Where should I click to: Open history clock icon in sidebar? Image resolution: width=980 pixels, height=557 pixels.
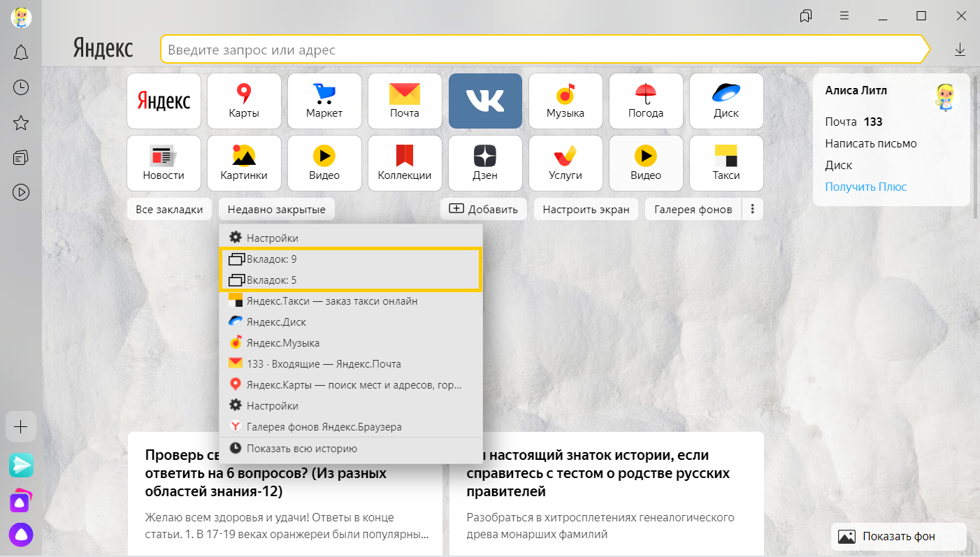21,87
